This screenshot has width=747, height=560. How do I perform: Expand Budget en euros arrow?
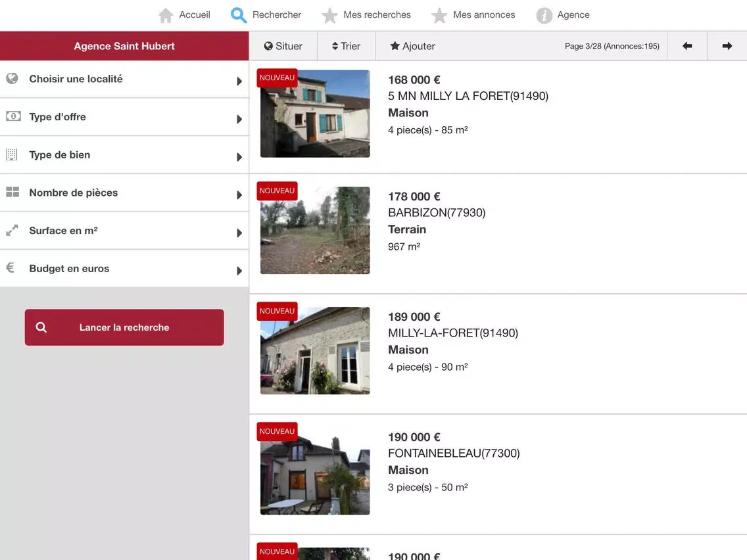(239, 271)
